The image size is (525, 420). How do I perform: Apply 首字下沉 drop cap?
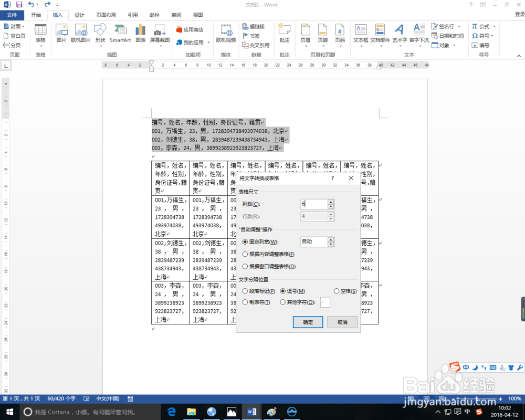point(419,34)
